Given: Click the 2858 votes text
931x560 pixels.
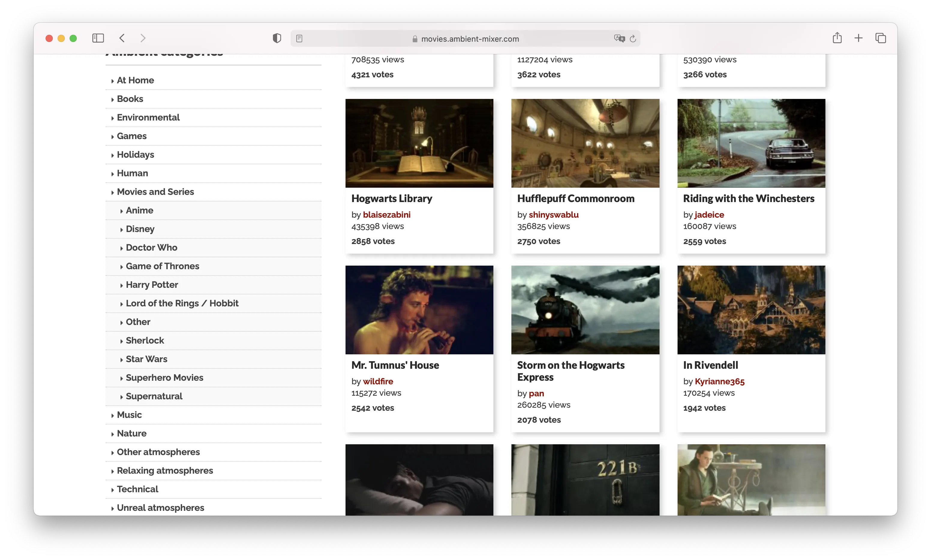Looking at the screenshot, I should 373,241.
